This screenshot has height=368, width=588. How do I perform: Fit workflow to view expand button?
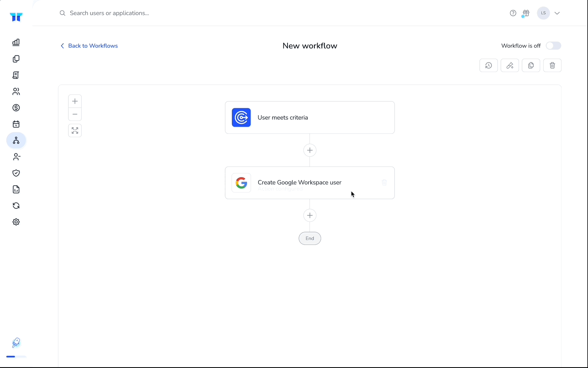pos(75,131)
